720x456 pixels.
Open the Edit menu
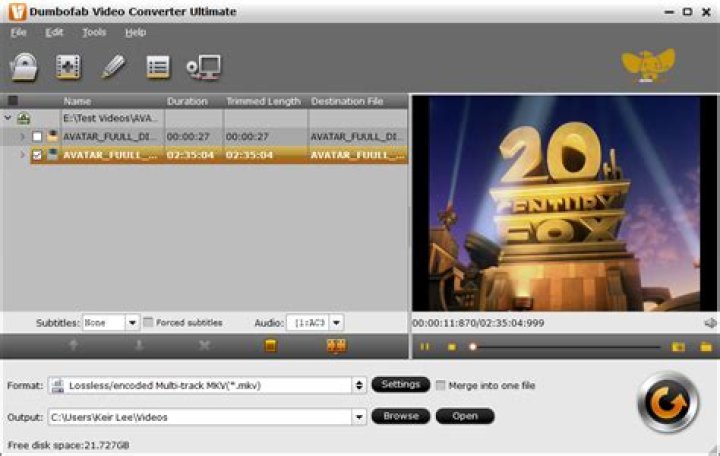click(54, 32)
